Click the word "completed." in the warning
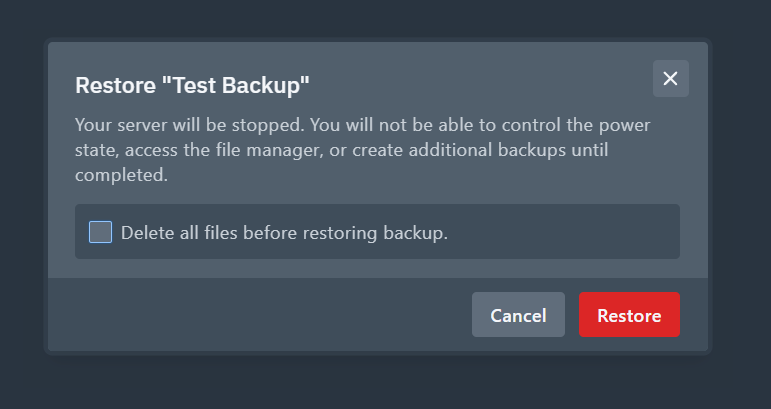771x409 pixels. (121, 175)
